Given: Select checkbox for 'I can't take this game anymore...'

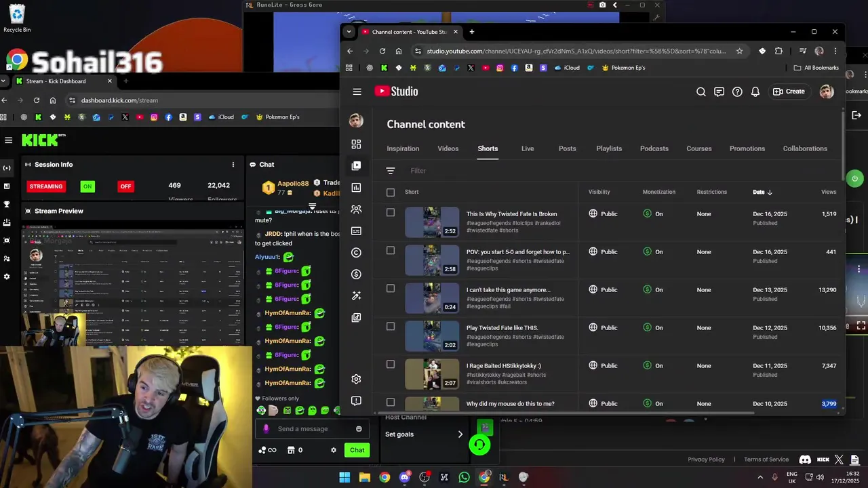Looking at the screenshot, I should click(x=391, y=289).
